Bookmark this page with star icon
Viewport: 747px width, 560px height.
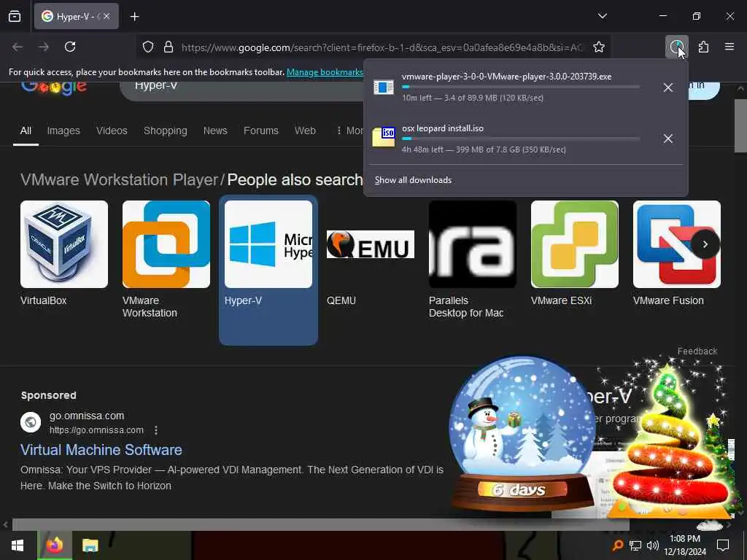(599, 47)
